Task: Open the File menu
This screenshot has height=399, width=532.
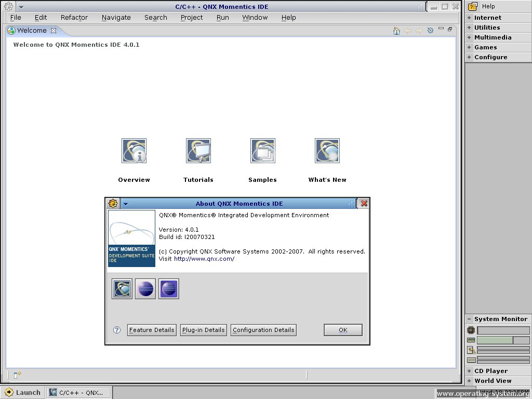Action: coord(16,18)
